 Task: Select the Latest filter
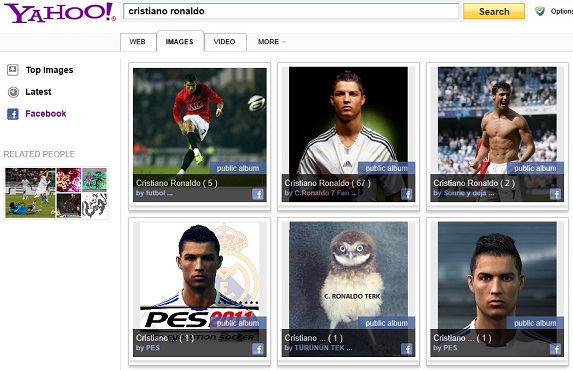[x=38, y=92]
